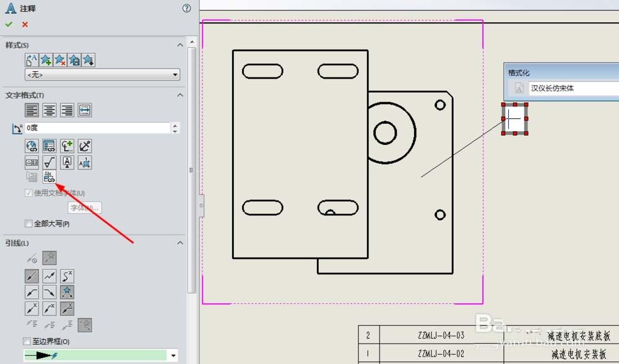
Task: Enable the 全部大写 uppercase checkbox
Action: [x=28, y=223]
